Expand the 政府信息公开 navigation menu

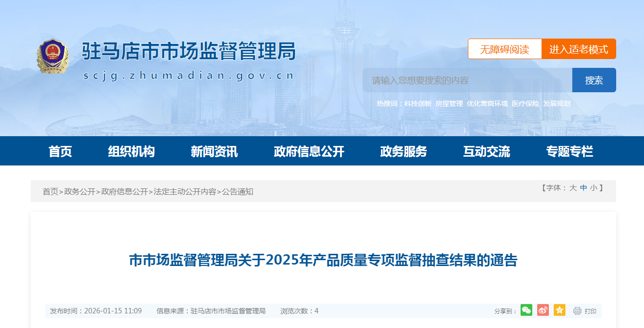point(309,151)
